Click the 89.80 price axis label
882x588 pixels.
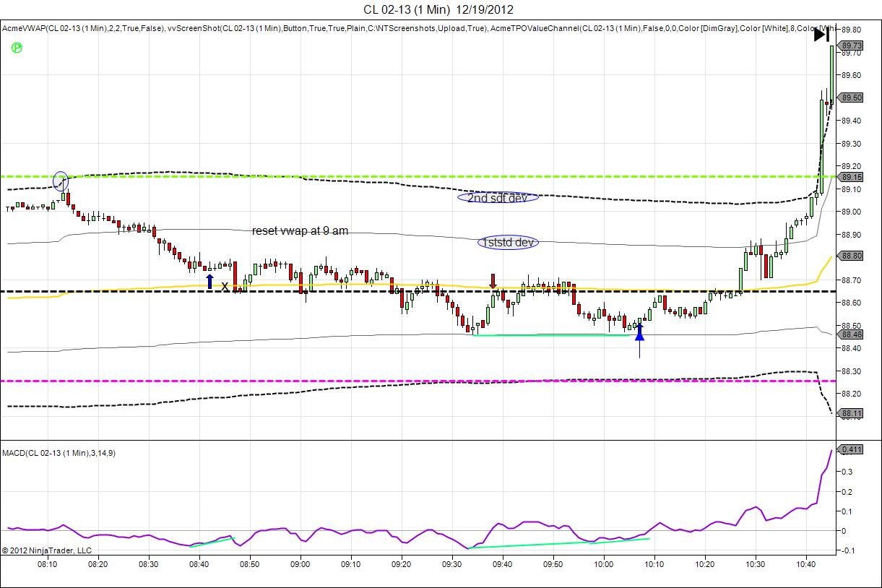(851, 30)
